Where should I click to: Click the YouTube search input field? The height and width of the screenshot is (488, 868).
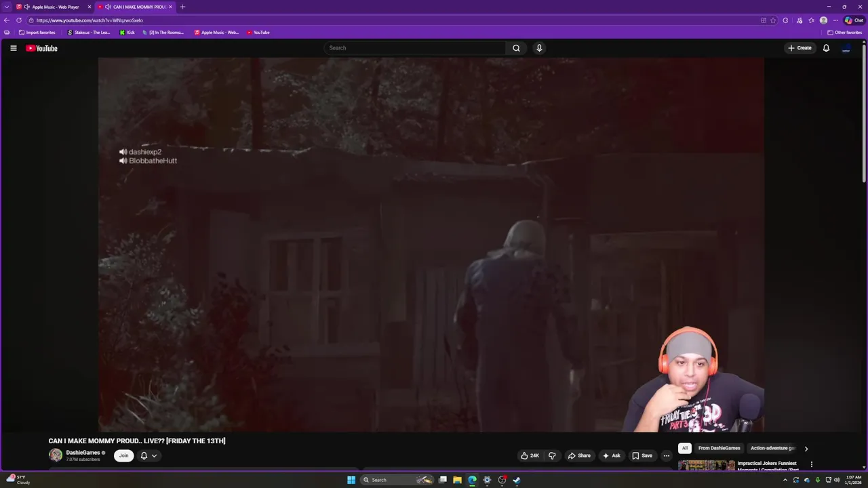414,48
